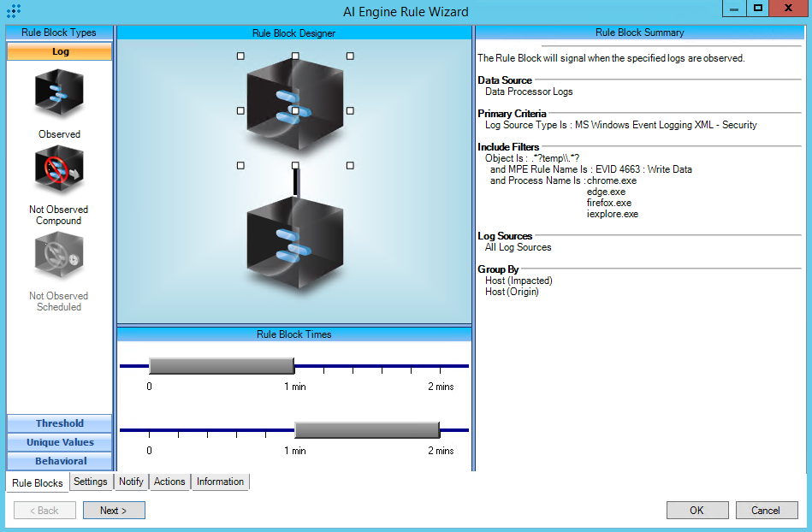Select the Log Observed rule block icon
Viewport: 812px width, 532px height.
(x=59, y=93)
